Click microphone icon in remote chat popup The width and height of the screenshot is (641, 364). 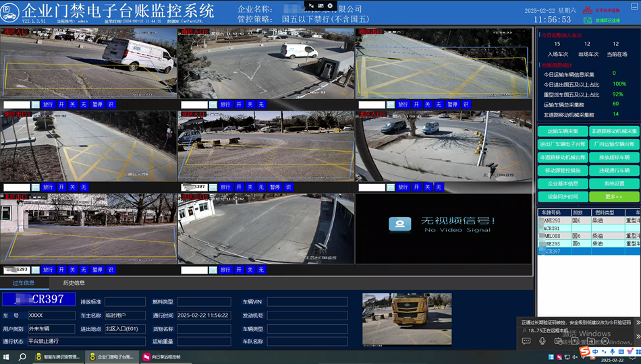(x=542, y=341)
